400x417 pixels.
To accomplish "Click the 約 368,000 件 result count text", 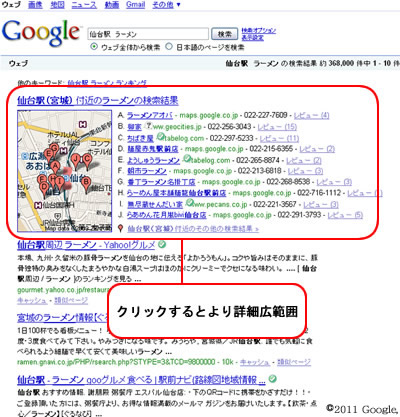I will tap(341, 63).
